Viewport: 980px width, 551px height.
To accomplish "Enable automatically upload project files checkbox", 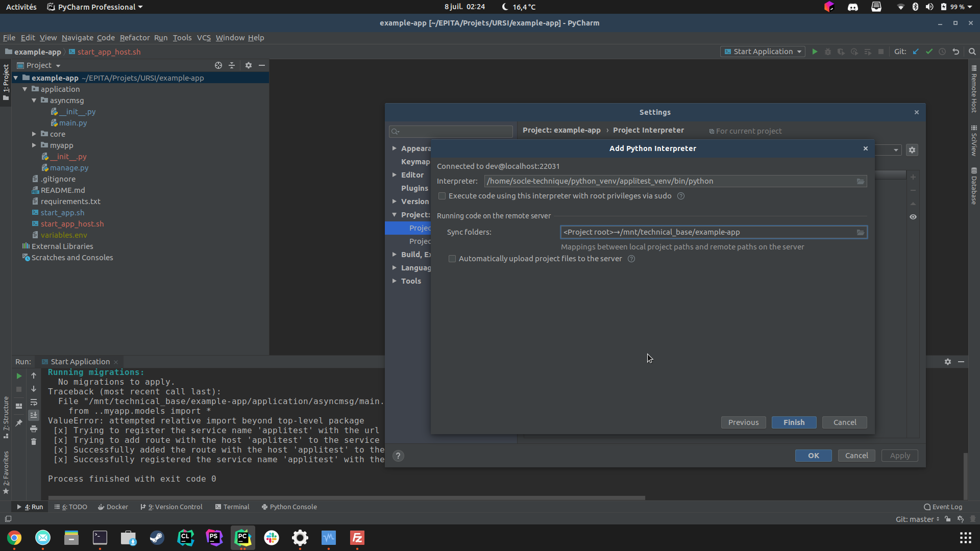I will (452, 259).
